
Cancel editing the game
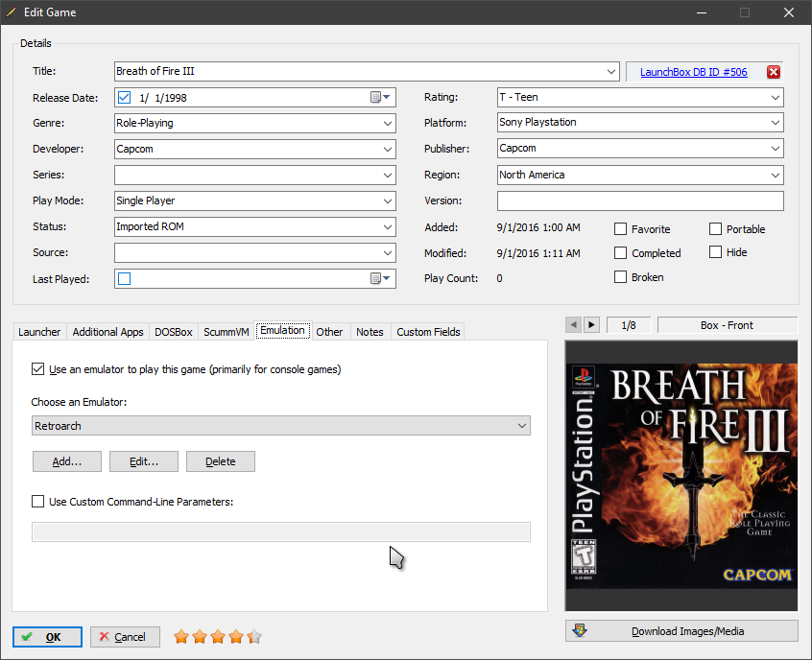tap(125, 637)
